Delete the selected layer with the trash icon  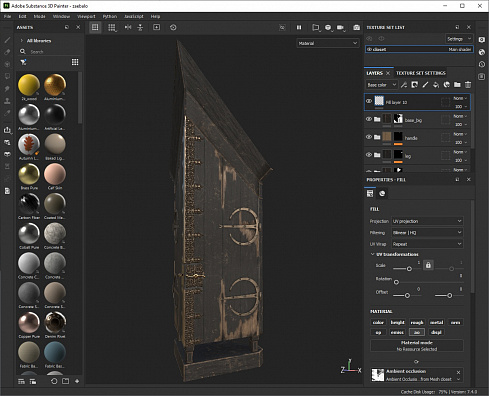pyautogui.click(x=468, y=85)
